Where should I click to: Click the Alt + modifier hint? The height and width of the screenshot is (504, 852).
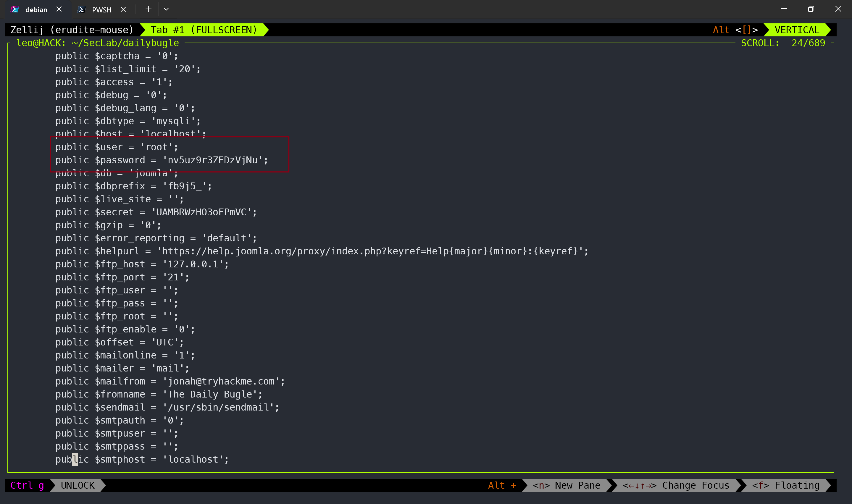click(502, 485)
